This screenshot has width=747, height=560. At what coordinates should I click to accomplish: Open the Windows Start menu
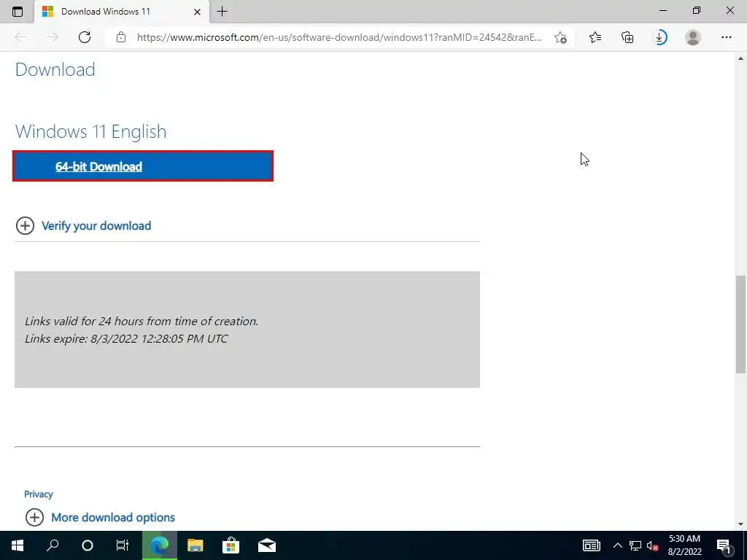(x=18, y=545)
